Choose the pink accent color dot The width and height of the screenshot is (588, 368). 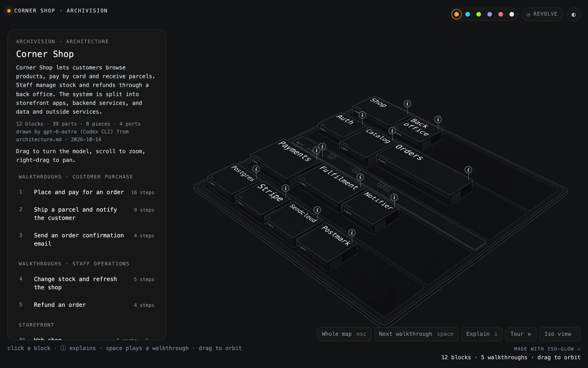tap(501, 14)
